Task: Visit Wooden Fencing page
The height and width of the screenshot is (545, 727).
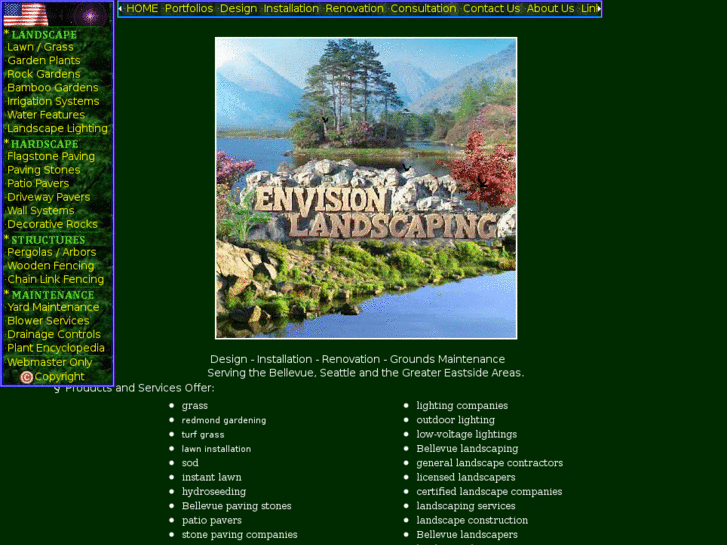Action: (51, 266)
